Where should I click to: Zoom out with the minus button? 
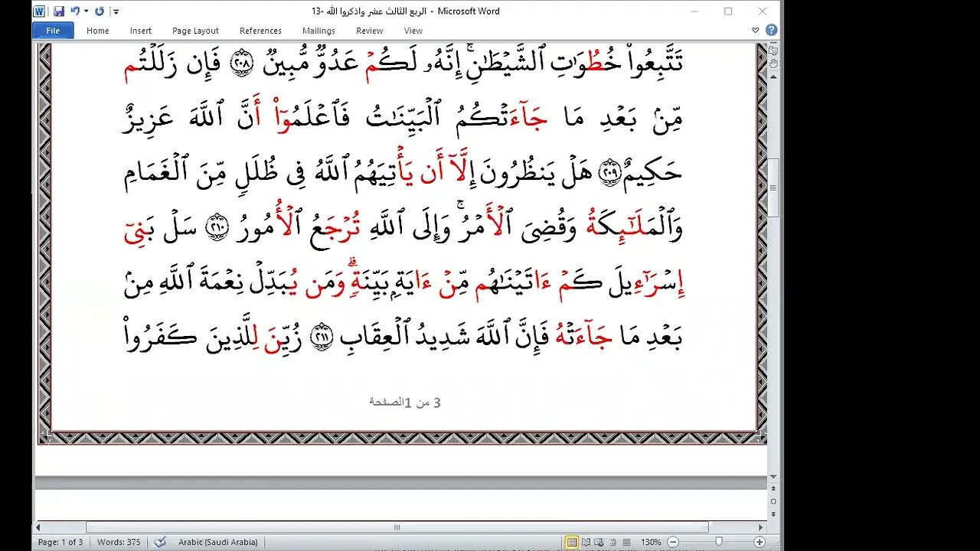[673, 542]
